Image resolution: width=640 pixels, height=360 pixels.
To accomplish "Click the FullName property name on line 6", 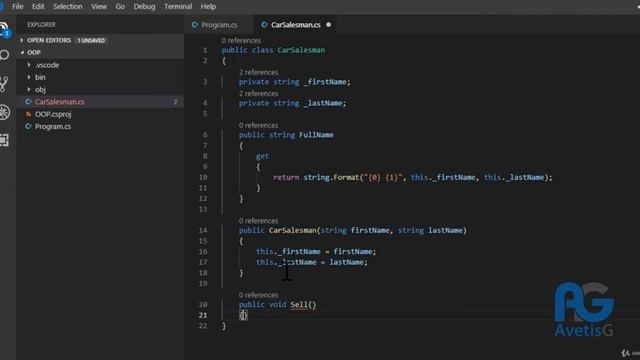I will 316,135.
